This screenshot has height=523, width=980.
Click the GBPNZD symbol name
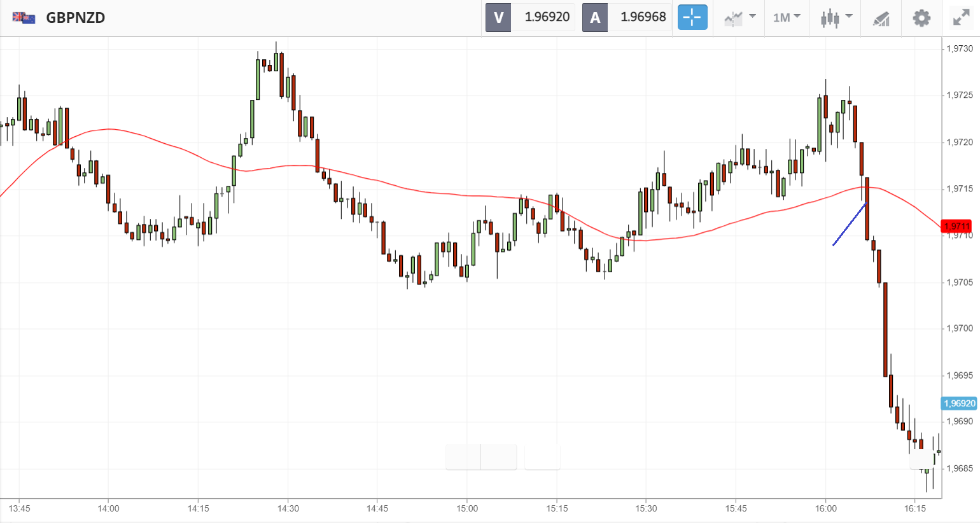76,18
